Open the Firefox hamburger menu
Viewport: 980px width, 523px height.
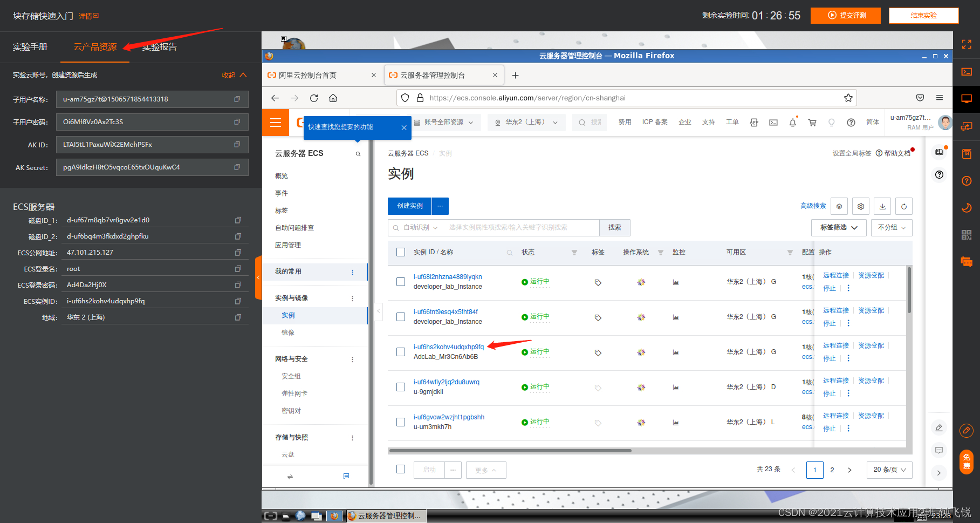point(940,98)
